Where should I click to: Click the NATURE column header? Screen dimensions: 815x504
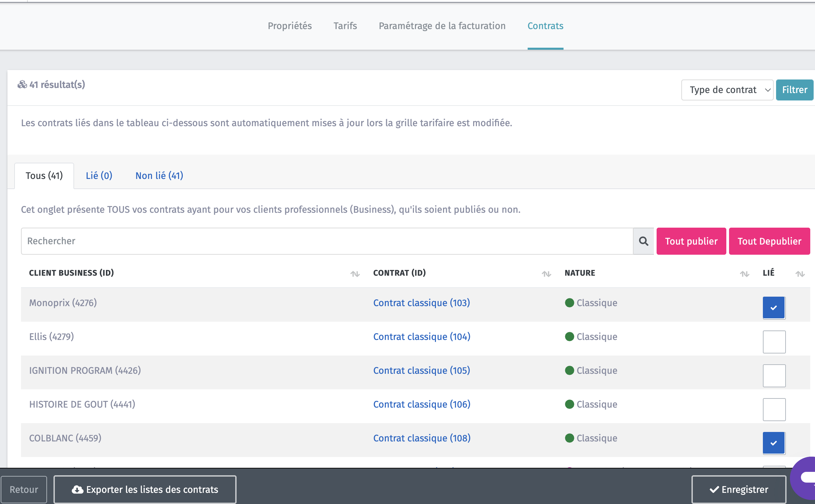coord(580,273)
